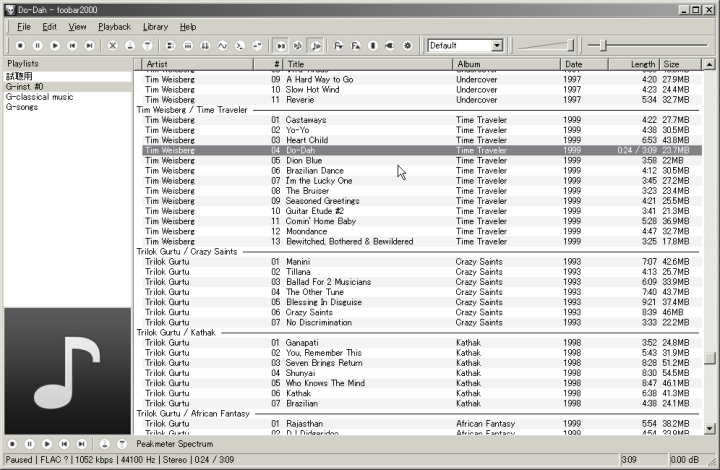Click the Previous button above the status bar

coord(64,444)
